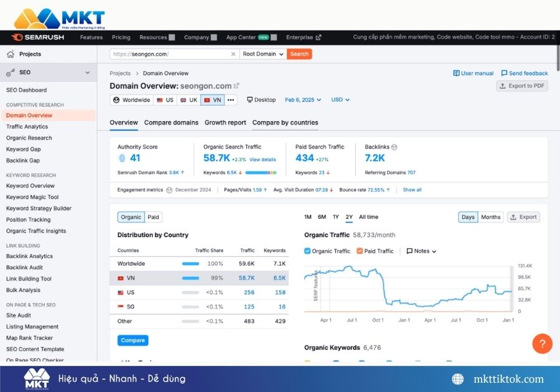The height and width of the screenshot is (392, 560).
Task: Expand the App Center menu
Action: coord(251,37)
